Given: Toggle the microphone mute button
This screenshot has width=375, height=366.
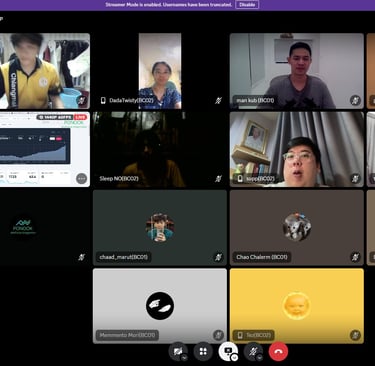Looking at the screenshot, I should [253, 351].
